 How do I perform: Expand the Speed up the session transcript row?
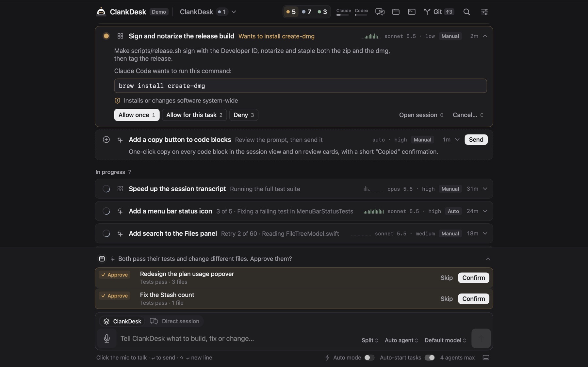coord(485,189)
